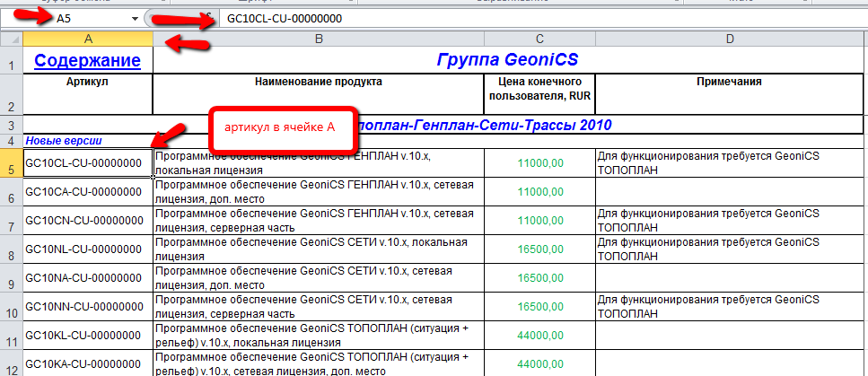868x376 pixels.
Task: Select cell with article GC10KA-CU-00000000
Action: [87, 363]
